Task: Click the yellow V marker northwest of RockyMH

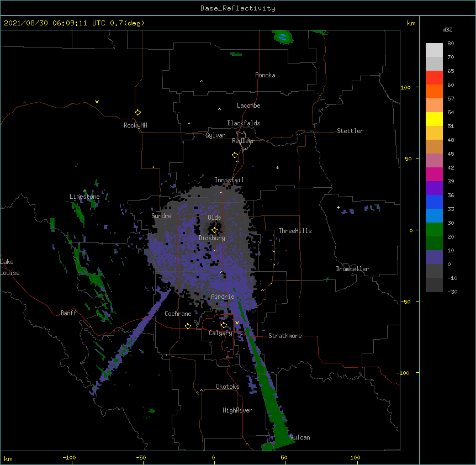Action: pos(97,102)
